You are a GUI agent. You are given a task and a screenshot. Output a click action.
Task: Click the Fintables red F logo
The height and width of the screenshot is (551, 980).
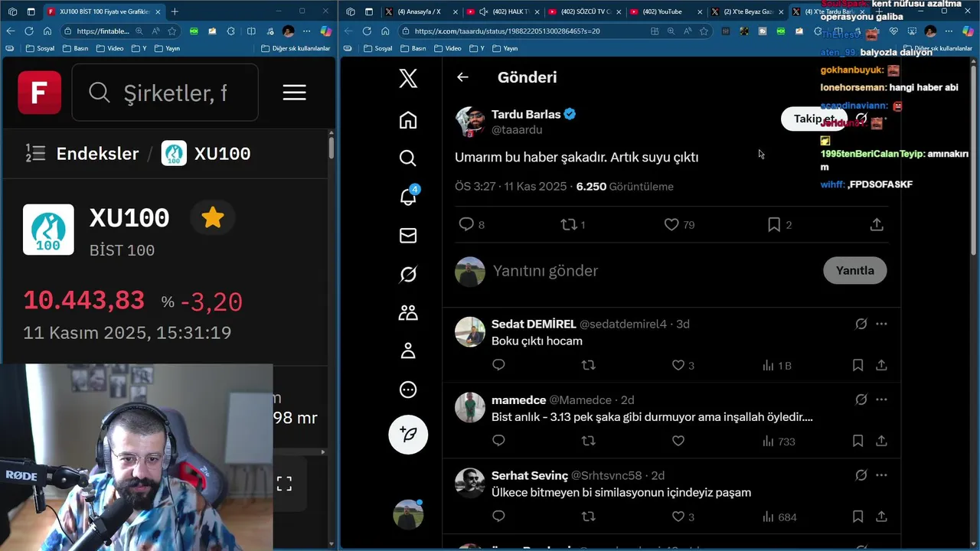[40, 93]
